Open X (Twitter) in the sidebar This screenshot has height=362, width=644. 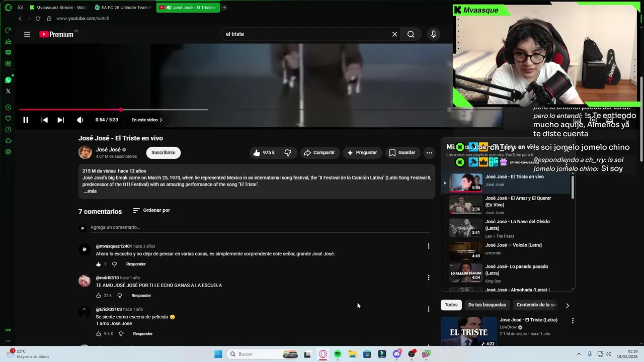click(8, 91)
